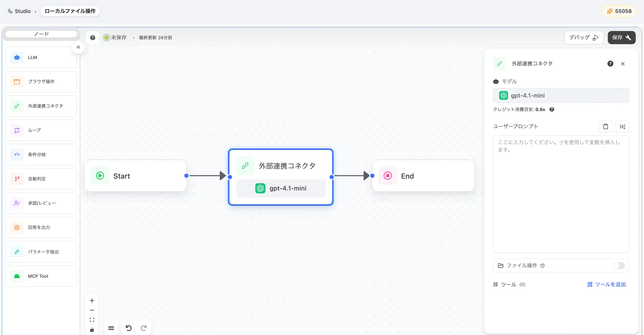Click the fit-to-view icon in canvas controls

pyautogui.click(x=92, y=319)
